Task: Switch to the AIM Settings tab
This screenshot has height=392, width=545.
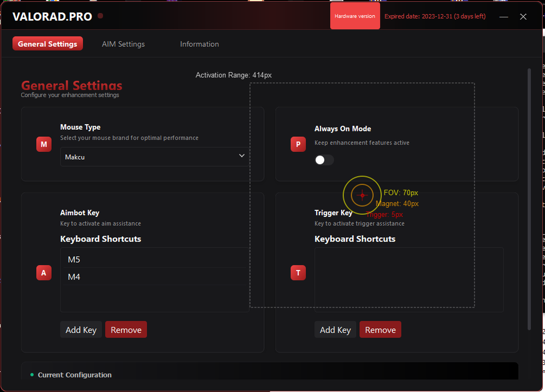Action: (x=123, y=44)
